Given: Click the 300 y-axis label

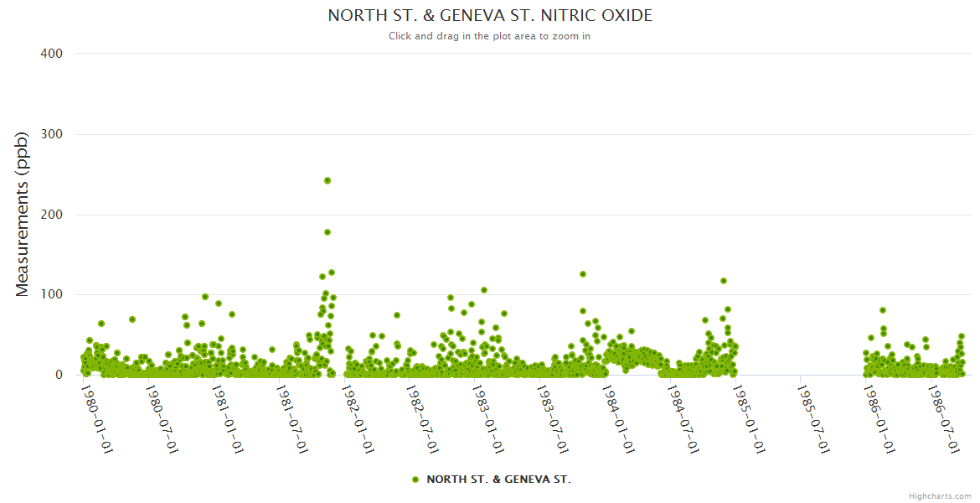Looking at the screenshot, I should (x=51, y=134).
